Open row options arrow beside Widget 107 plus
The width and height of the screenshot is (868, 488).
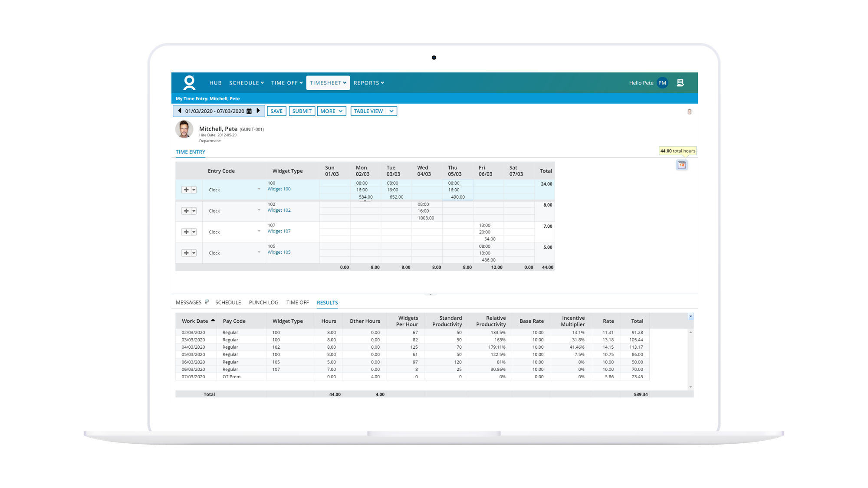194,232
